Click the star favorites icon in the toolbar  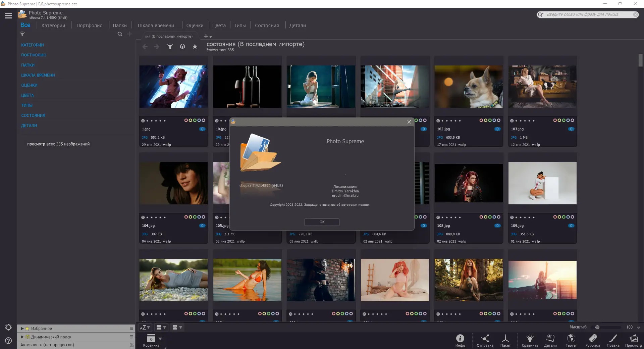click(x=195, y=47)
